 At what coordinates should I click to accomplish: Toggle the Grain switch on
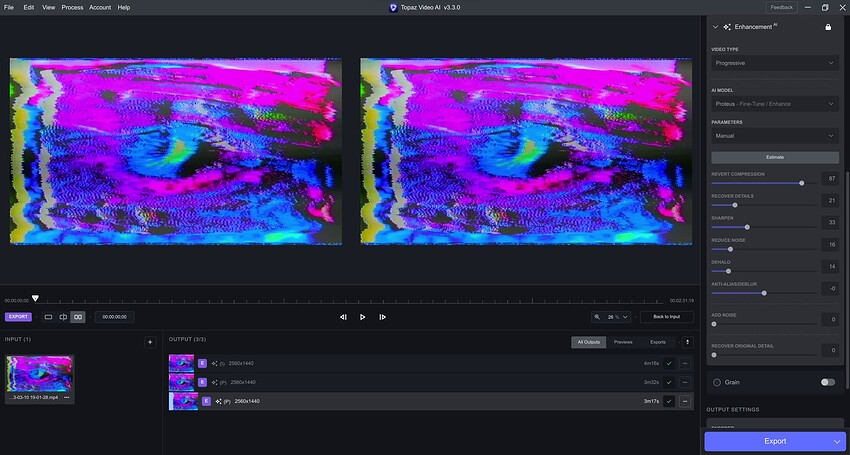827,382
